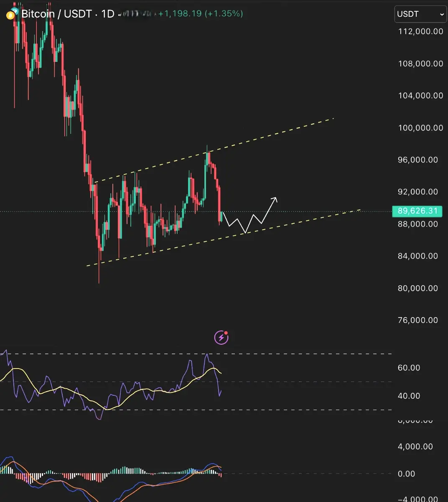Click the 108,000.00 price axis label
This screenshot has width=448, height=502.
pos(420,64)
